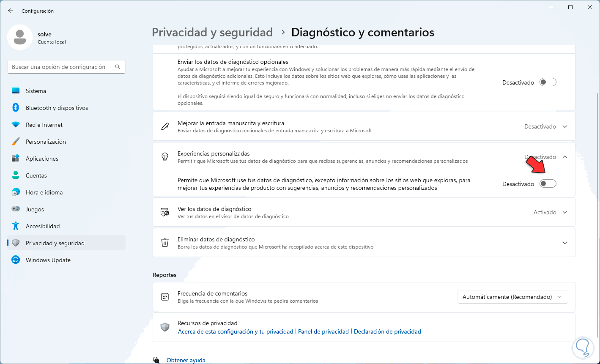
Task: Open Bluetooth y dispositivos settings
Action: [x=66, y=108]
